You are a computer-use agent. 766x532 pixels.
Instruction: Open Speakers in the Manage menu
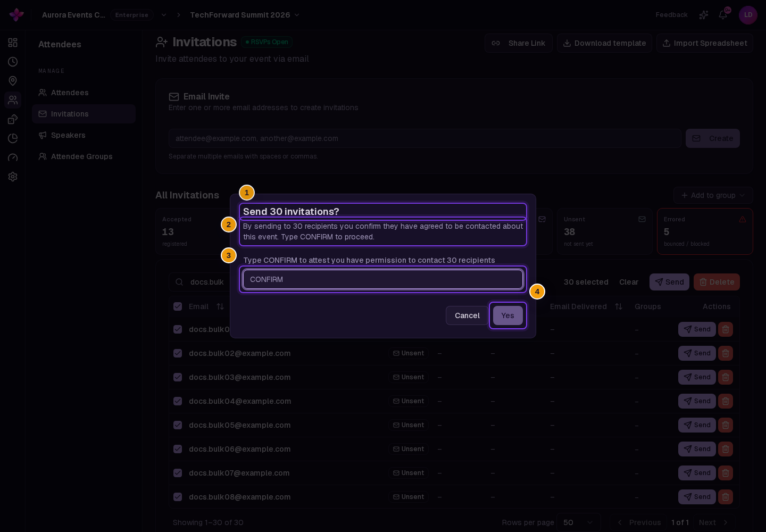pos(84,135)
